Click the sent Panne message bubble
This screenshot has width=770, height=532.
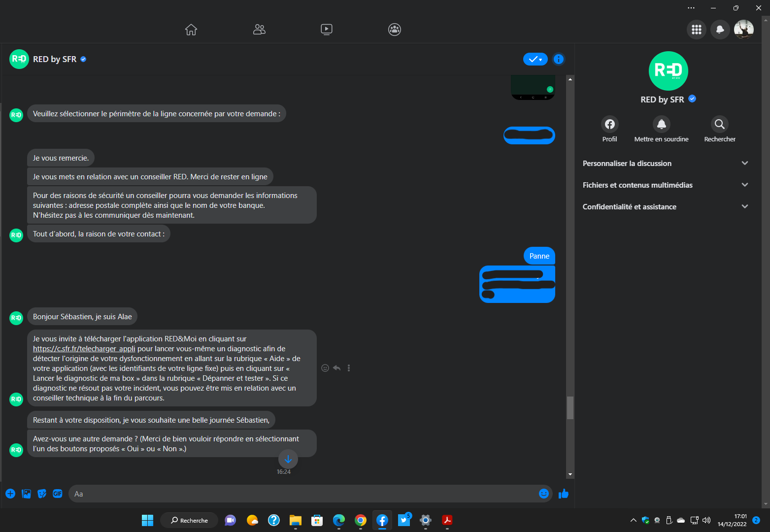(539, 256)
